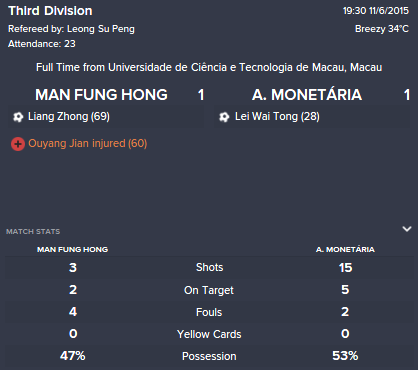Click the MATCH STATS header label

click(x=33, y=231)
